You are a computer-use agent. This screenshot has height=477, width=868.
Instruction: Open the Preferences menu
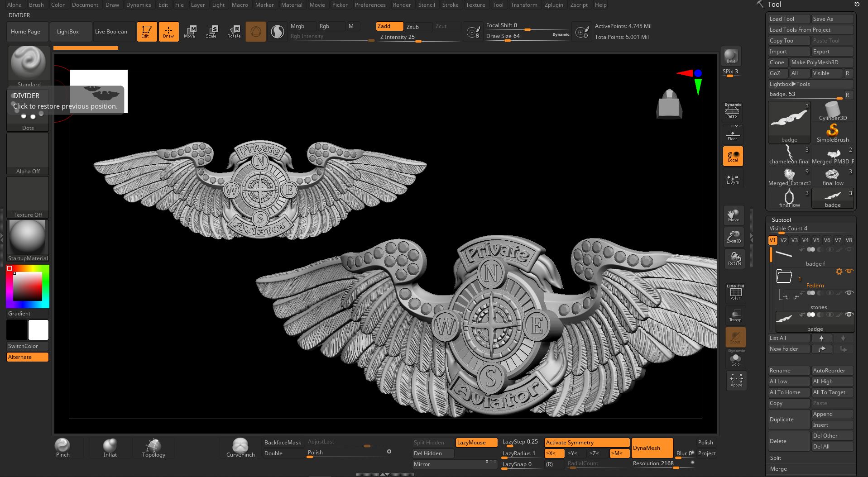click(x=370, y=5)
